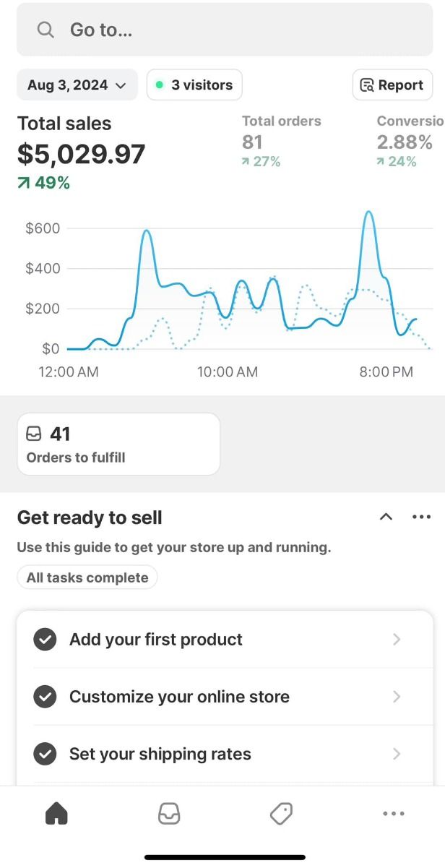The image size is (445, 868).
Task: Open Get ready to sell options menu
Action: tap(420, 517)
